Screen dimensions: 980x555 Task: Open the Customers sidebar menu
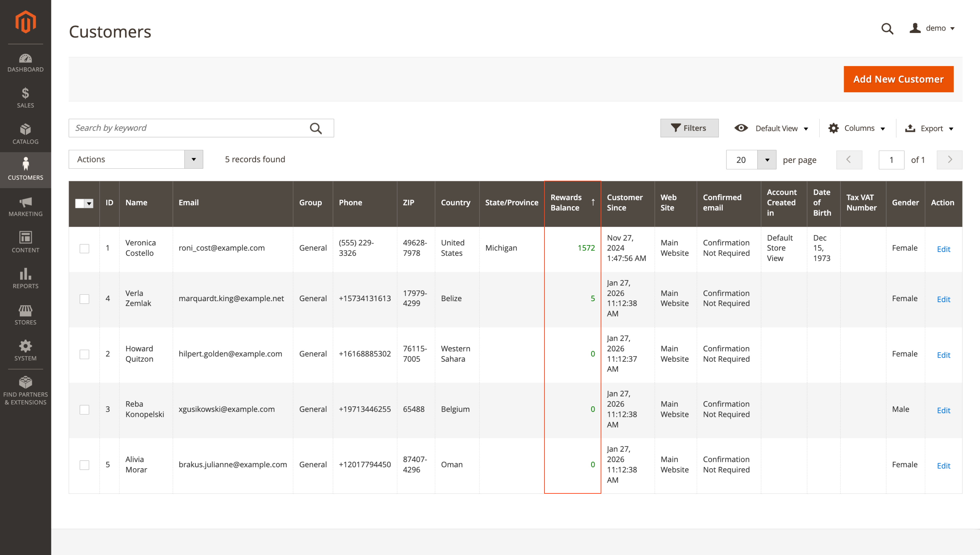pos(26,170)
